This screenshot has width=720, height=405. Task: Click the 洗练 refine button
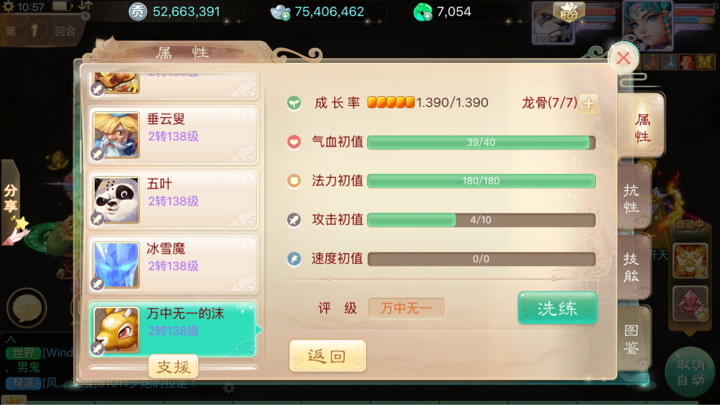pyautogui.click(x=557, y=308)
